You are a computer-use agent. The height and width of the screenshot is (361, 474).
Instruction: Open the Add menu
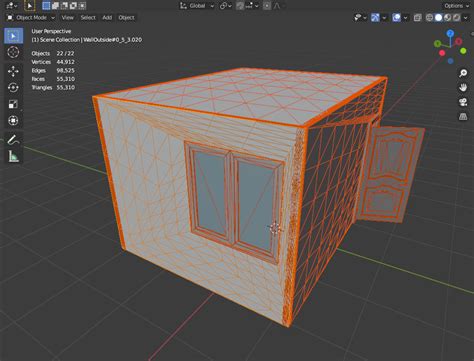click(107, 17)
